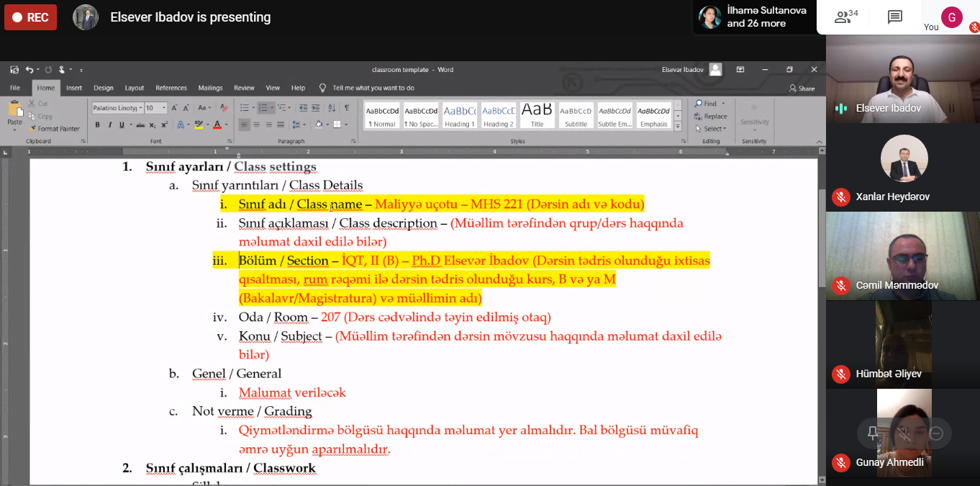
Task: Open the Palatino Linotype font name dropdown
Action: click(x=140, y=108)
